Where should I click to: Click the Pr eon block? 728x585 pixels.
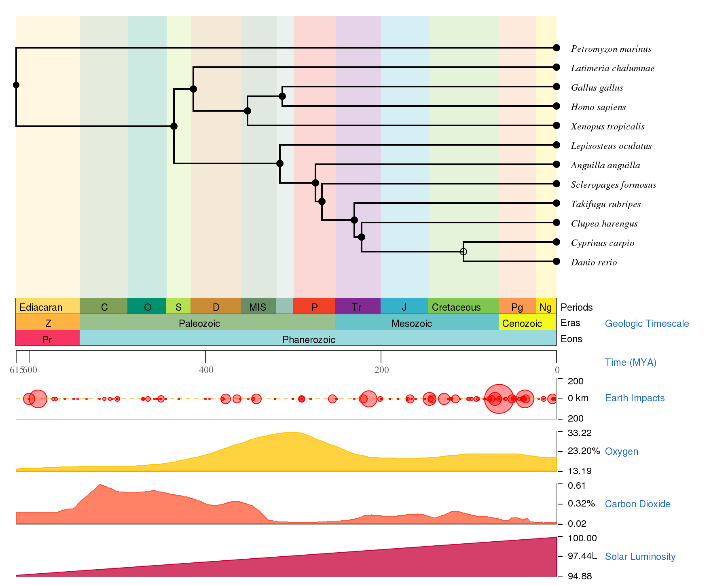48,338
